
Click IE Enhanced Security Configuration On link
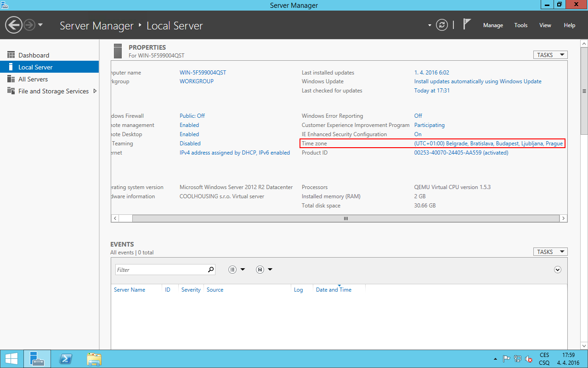418,134
